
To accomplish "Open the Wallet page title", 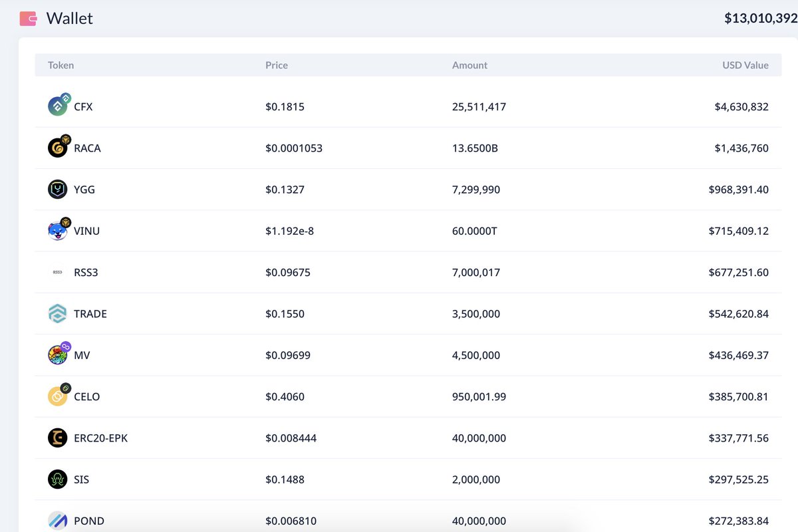I will [x=70, y=19].
